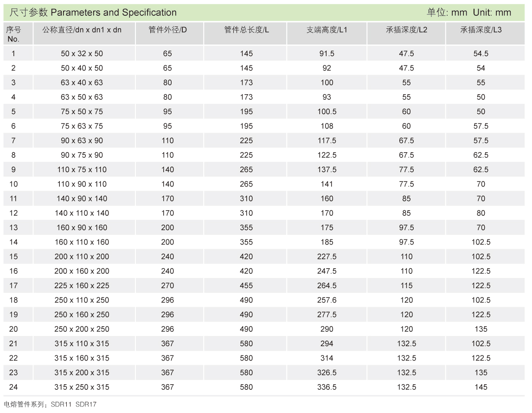This screenshot has height=413, width=532.
Task: Click the 110 x 90 x 110 cell
Action: click(82, 184)
